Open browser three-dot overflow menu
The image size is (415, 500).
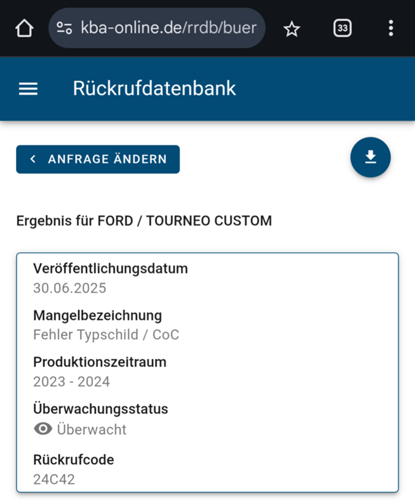click(391, 28)
